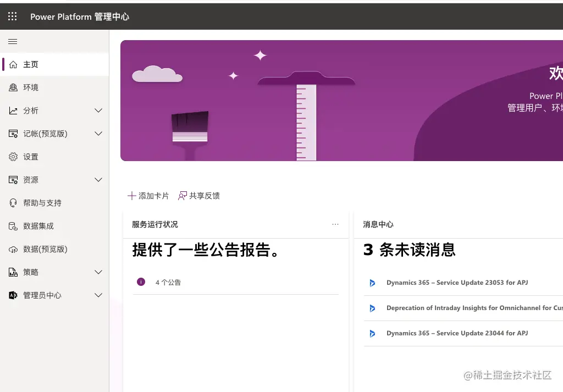Click the 资源 sidebar label
The width and height of the screenshot is (563, 392).
point(31,180)
